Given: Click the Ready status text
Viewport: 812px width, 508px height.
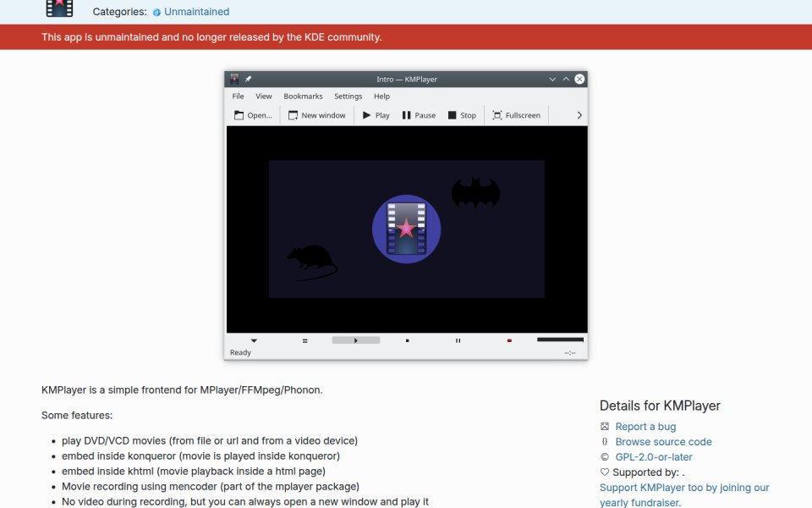Looking at the screenshot, I should coord(240,352).
